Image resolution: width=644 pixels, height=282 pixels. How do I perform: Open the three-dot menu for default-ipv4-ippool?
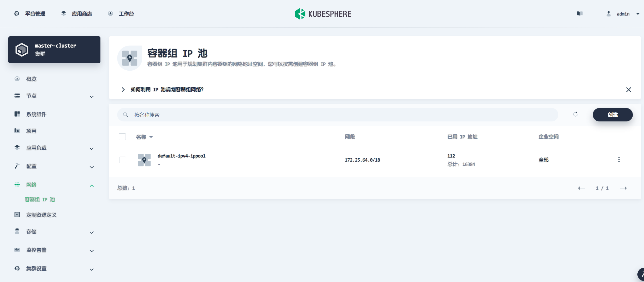tap(619, 160)
